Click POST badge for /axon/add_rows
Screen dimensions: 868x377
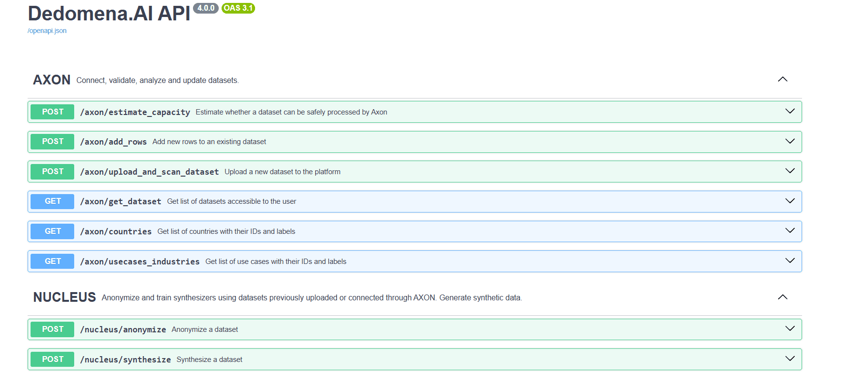tap(52, 141)
